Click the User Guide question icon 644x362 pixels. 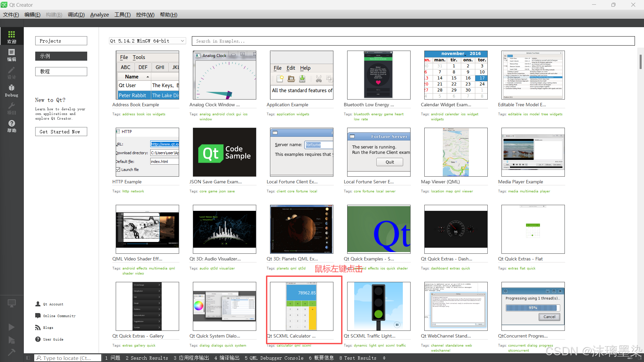click(x=38, y=339)
